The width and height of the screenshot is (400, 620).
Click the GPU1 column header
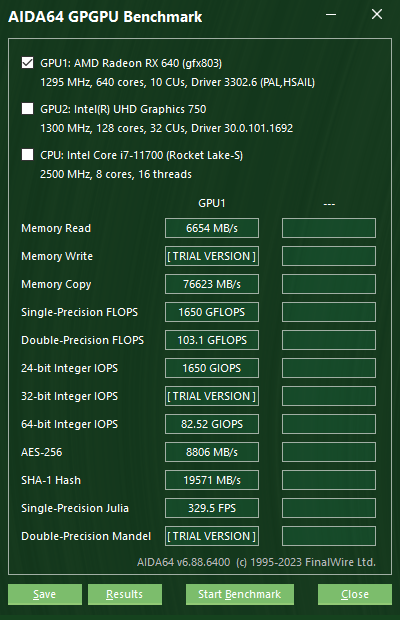(212, 203)
